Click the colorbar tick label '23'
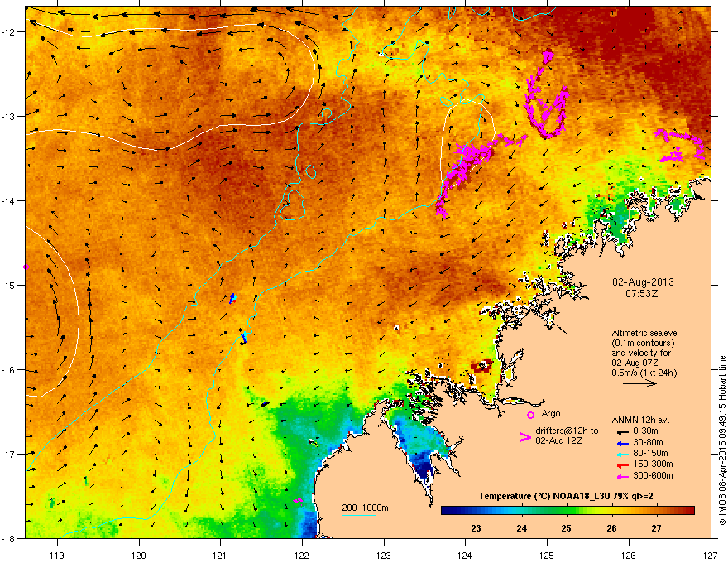This screenshot has height=563, width=728. tap(476, 528)
